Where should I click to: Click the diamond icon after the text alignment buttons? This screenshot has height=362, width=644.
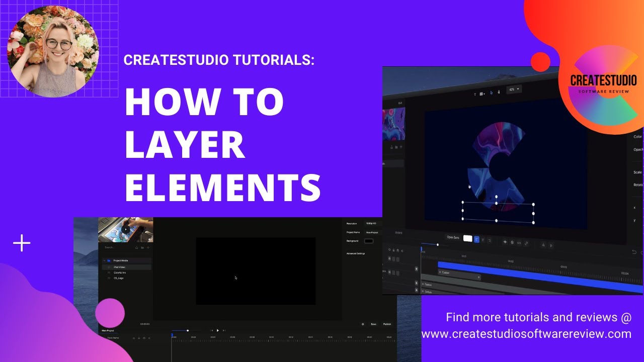click(505, 242)
